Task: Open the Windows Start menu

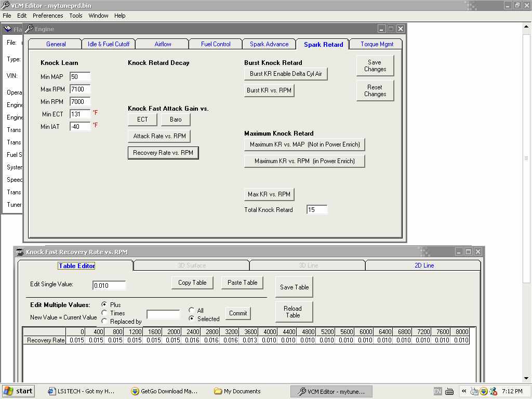Action: pyautogui.click(x=18, y=391)
